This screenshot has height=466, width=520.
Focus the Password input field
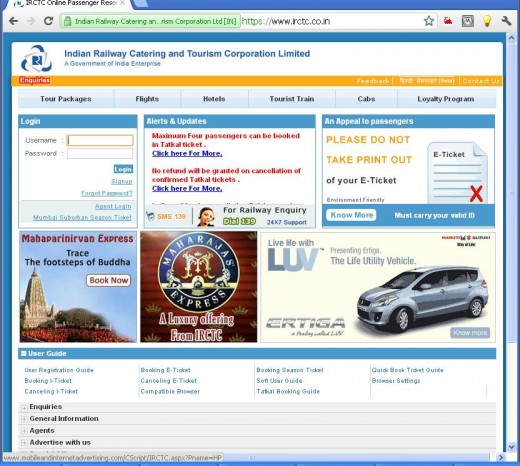[100, 153]
